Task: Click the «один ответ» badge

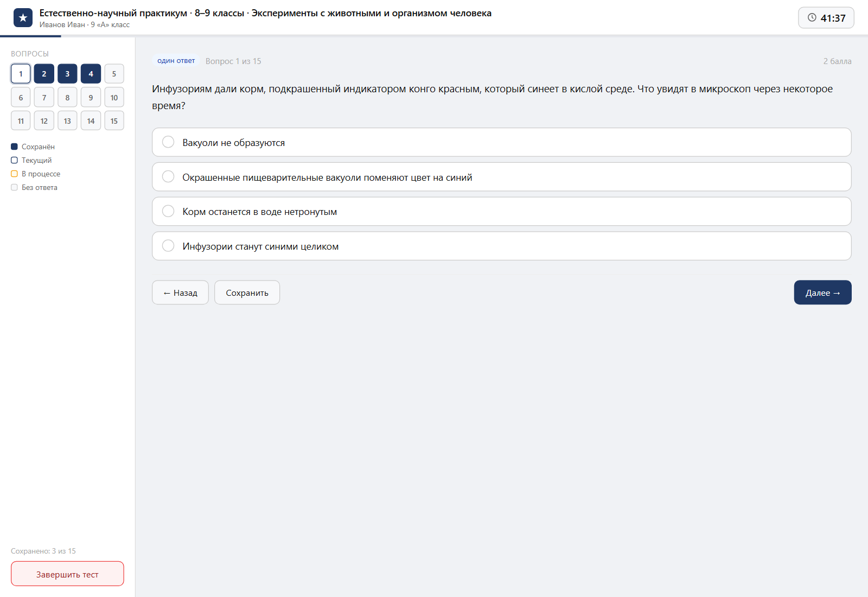Action: point(176,61)
